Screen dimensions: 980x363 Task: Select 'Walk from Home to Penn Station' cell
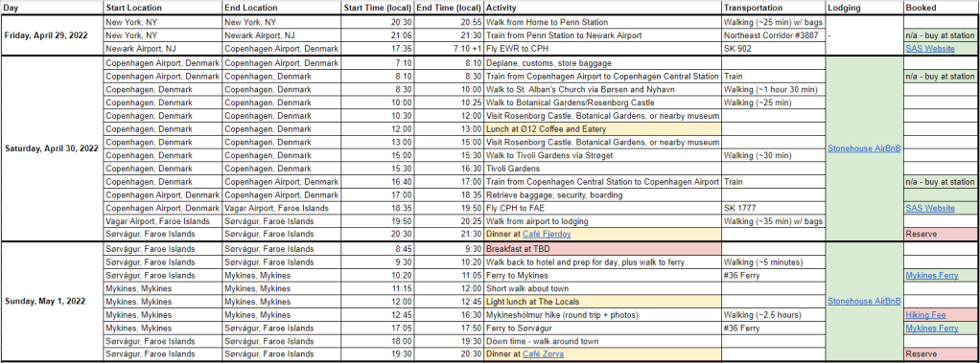click(x=602, y=22)
